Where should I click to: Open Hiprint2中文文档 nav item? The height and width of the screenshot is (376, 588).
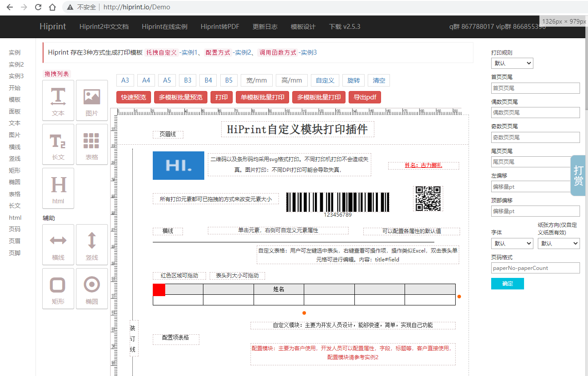pyautogui.click(x=104, y=27)
